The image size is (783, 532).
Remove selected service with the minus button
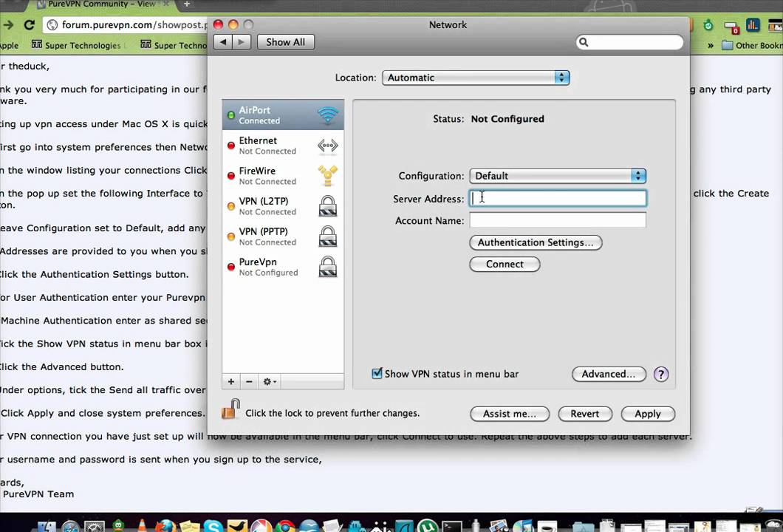(249, 382)
